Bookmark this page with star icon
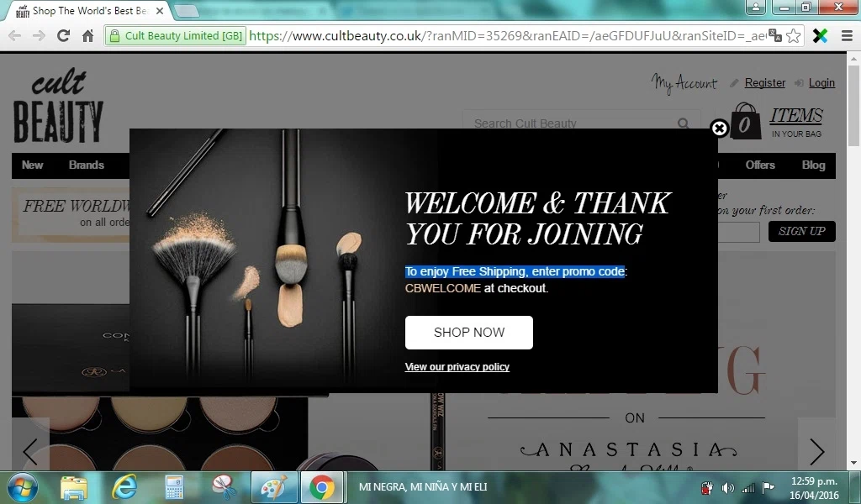This screenshot has width=861, height=504. click(794, 35)
